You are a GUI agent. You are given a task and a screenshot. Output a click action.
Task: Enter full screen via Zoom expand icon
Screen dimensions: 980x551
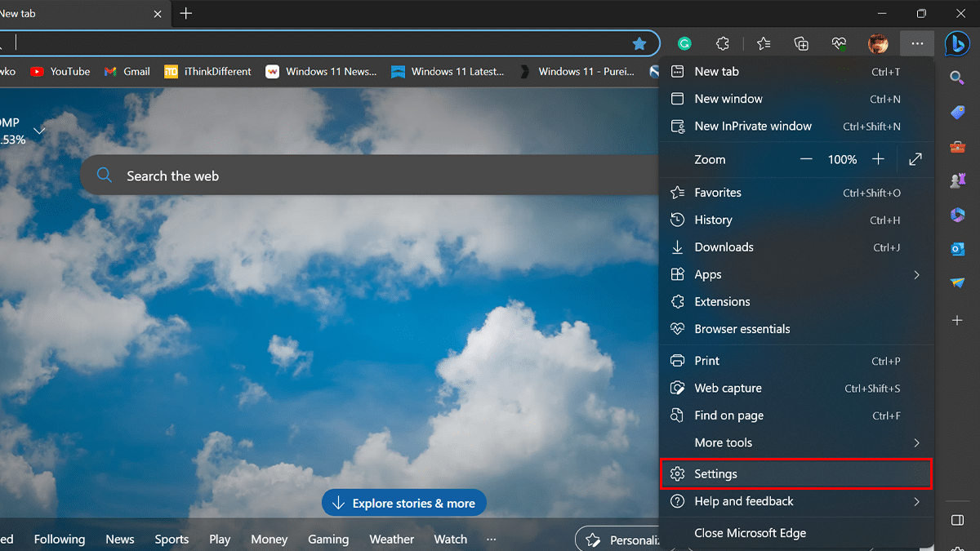[915, 159]
